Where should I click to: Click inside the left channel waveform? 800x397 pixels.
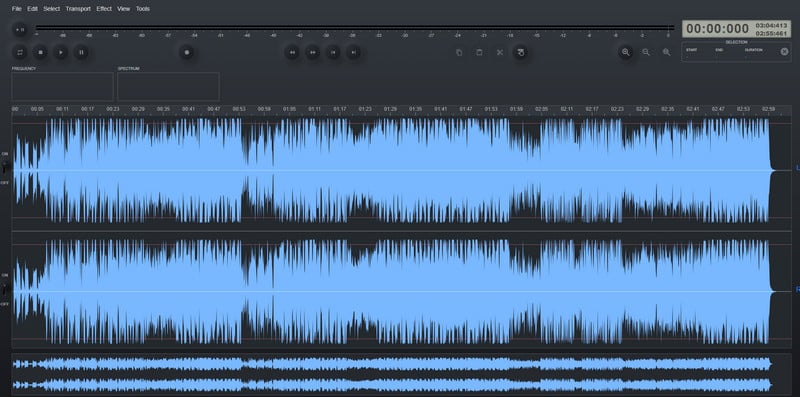pos(402,170)
